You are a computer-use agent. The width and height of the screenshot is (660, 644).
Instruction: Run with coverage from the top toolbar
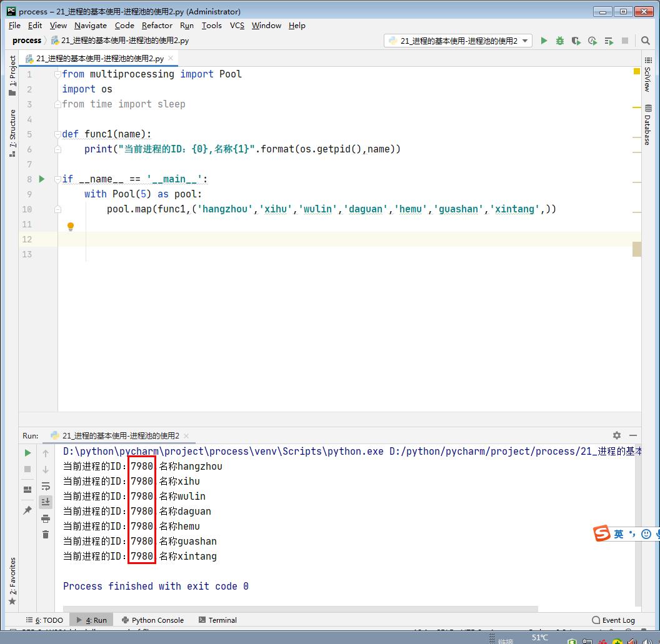click(576, 41)
